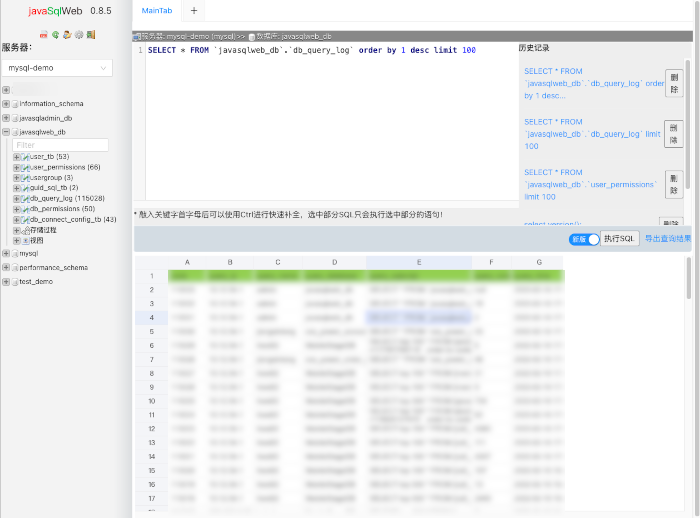
Task: Click the results grid vertical scrollbar
Action: (x=689, y=279)
